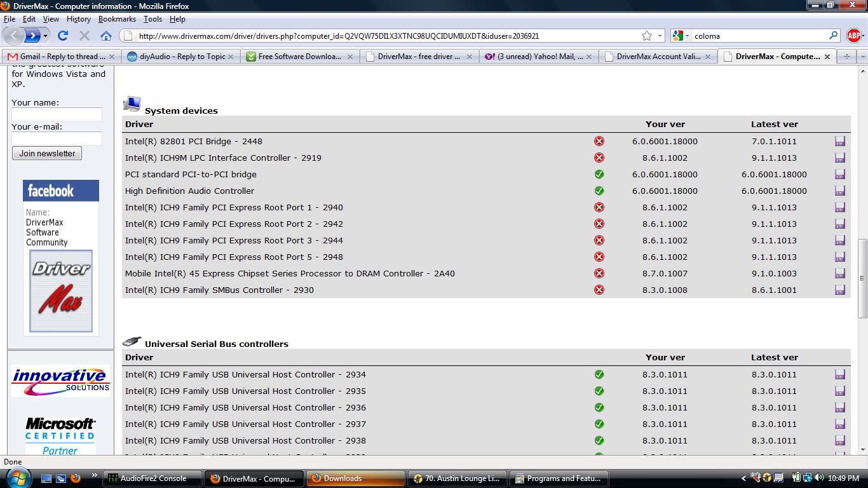Download driver for ICH9 SMBus Controller - 2930

(839, 290)
